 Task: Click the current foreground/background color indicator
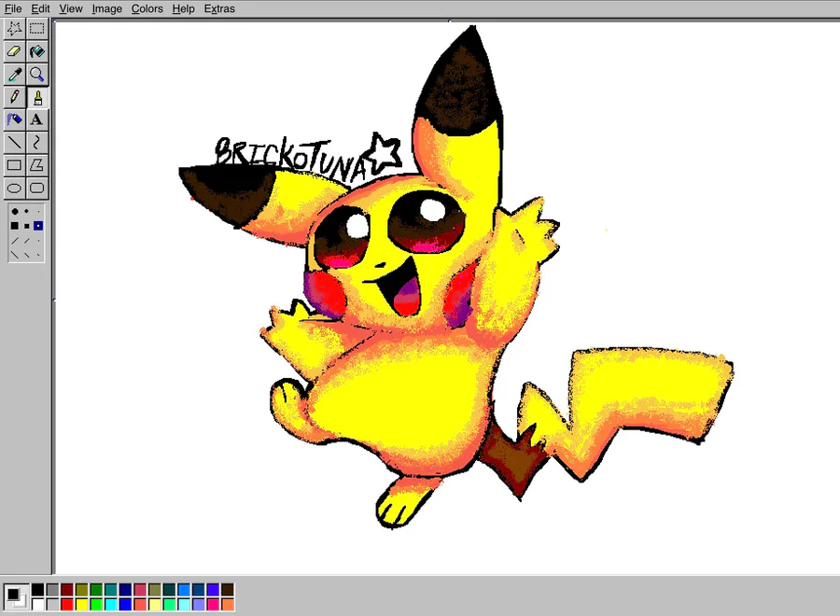tap(16, 597)
